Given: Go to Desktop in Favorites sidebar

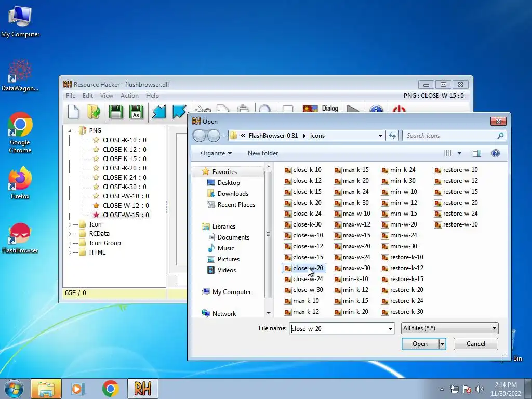Looking at the screenshot, I should pyautogui.click(x=229, y=183).
